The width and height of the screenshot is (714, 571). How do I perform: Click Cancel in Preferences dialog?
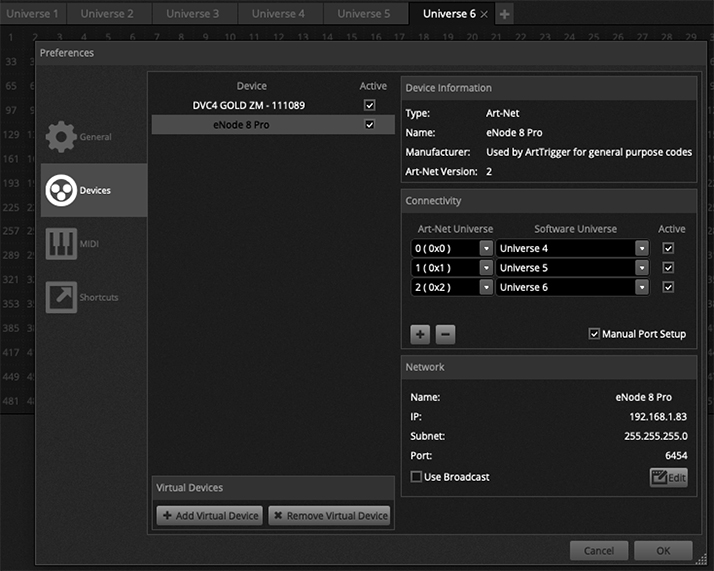(x=599, y=551)
